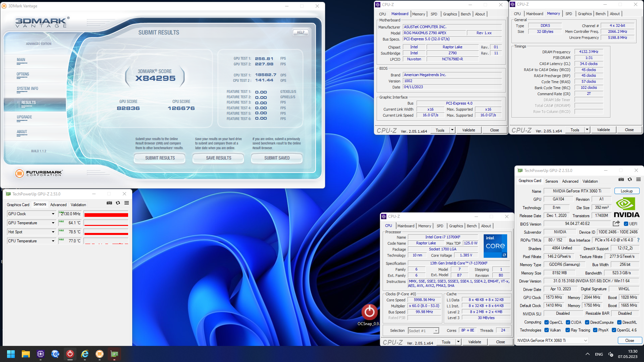This screenshot has width=644, height=362.
Task: Open CPU-Z from the taskbar chip icon
Action: [41, 354]
